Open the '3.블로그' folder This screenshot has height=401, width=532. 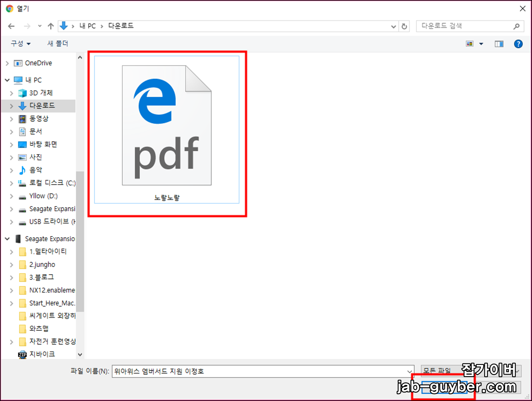click(42, 277)
